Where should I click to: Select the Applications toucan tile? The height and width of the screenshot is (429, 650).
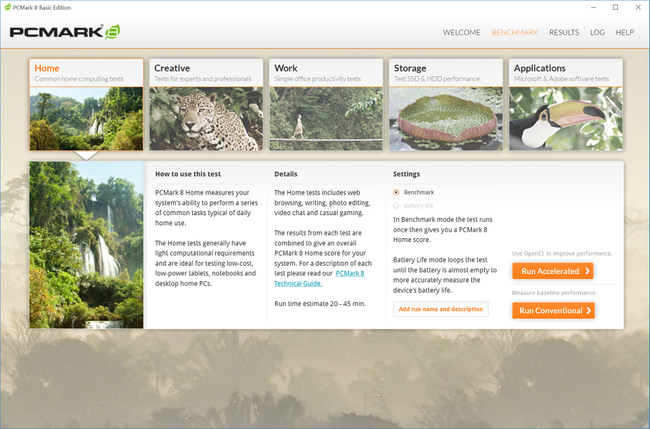click(565, 104)
